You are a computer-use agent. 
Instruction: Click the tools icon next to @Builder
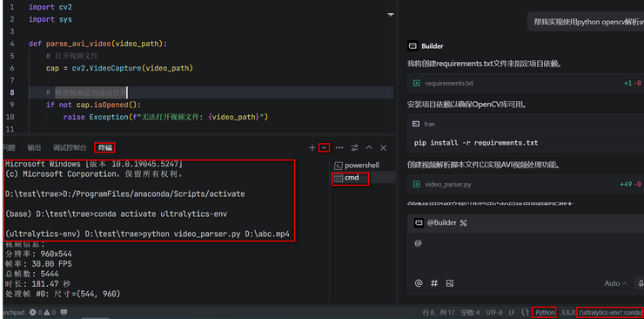tap(463, 223)
